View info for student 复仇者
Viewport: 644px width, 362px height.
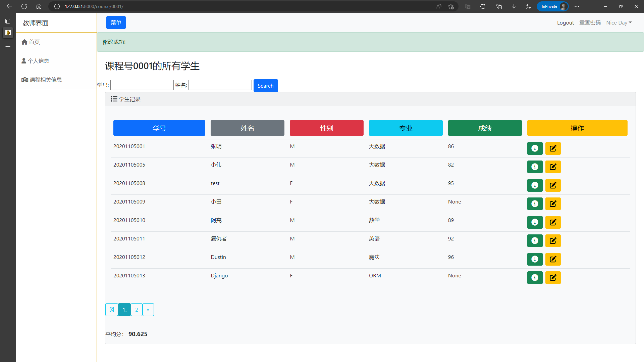pyautogui.click(x=535, y=241)
